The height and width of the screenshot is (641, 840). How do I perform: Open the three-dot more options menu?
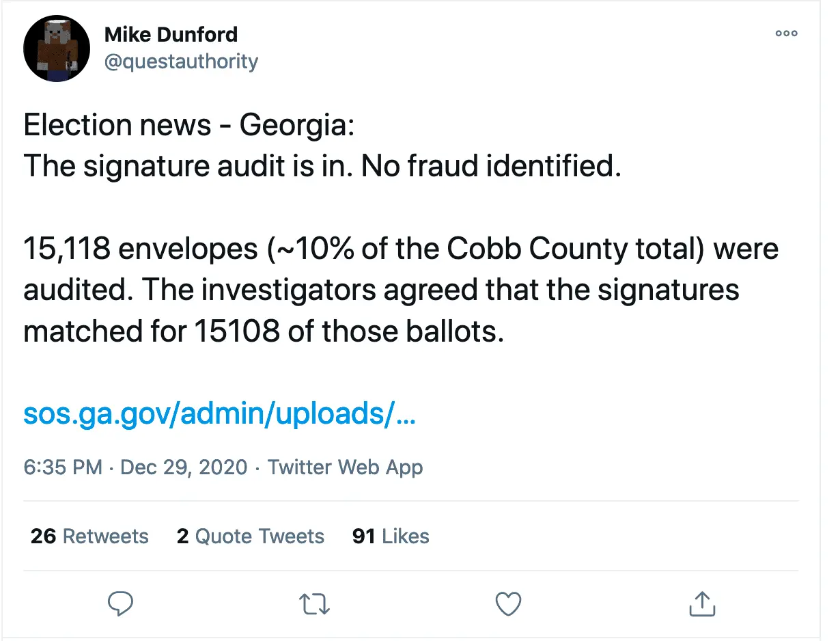pyautogui.click(x=786, y=33)
